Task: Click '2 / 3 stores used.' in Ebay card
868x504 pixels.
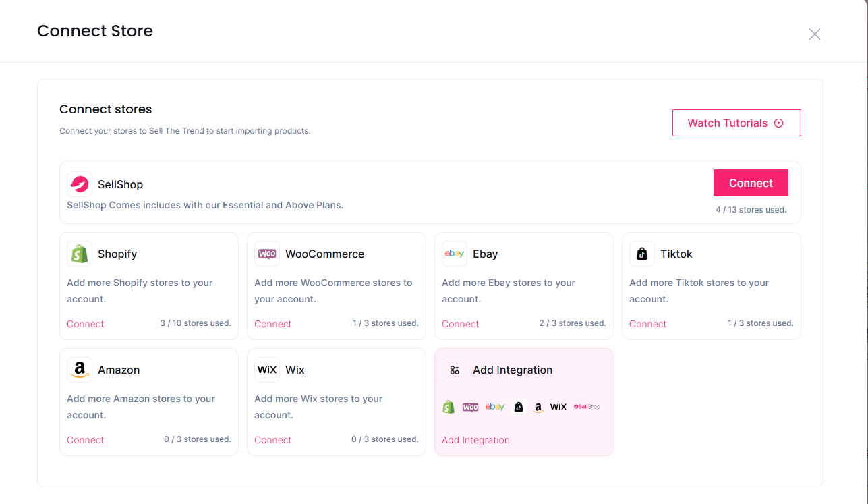Action: point(573,323)
